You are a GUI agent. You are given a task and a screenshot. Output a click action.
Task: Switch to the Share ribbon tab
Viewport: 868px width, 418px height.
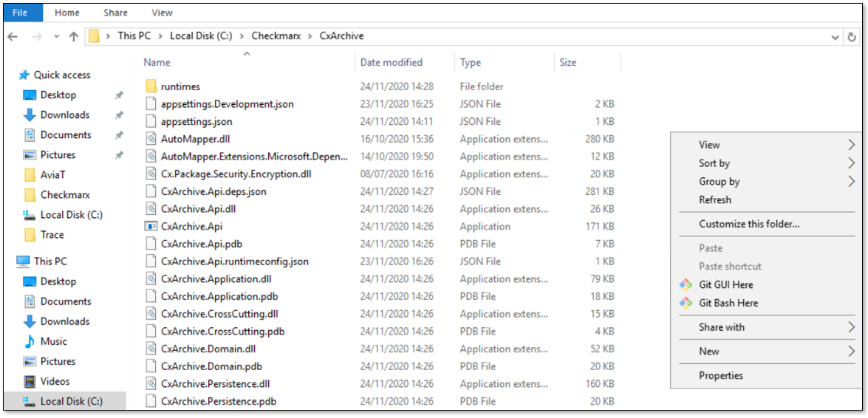(x=115, y=12)
